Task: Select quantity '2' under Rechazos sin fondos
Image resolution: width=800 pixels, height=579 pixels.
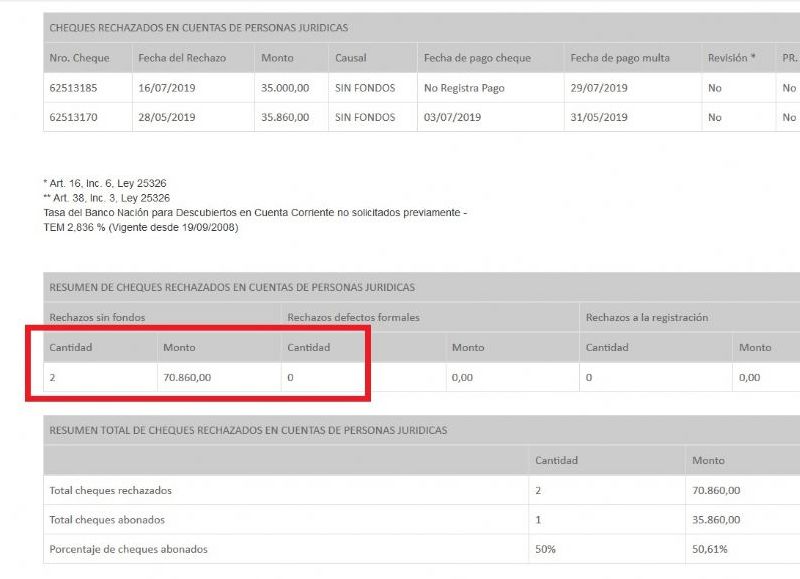Action: (x=52, y=377)
